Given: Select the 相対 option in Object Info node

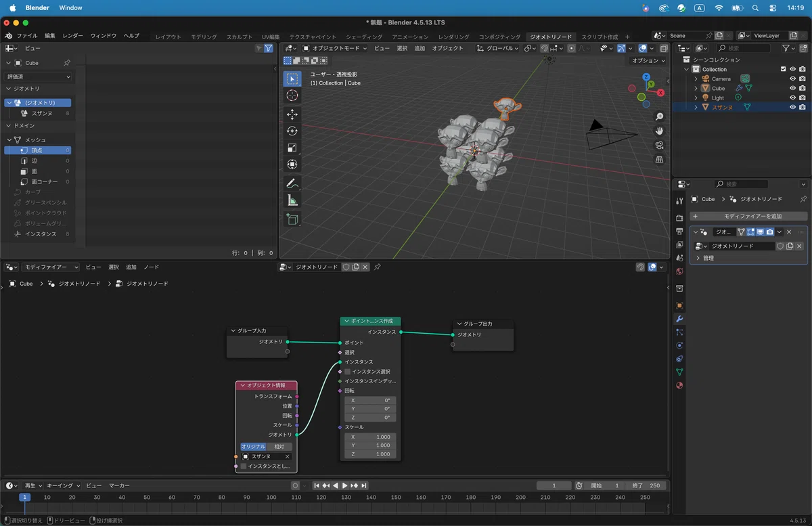Looking at the screenshot, I should click(279, 447).
